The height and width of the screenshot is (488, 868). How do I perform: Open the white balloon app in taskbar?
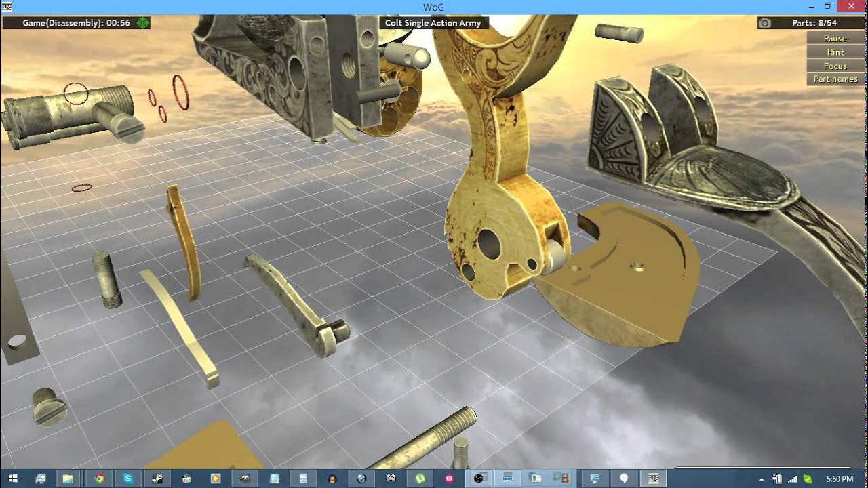[x=624, y=479]
